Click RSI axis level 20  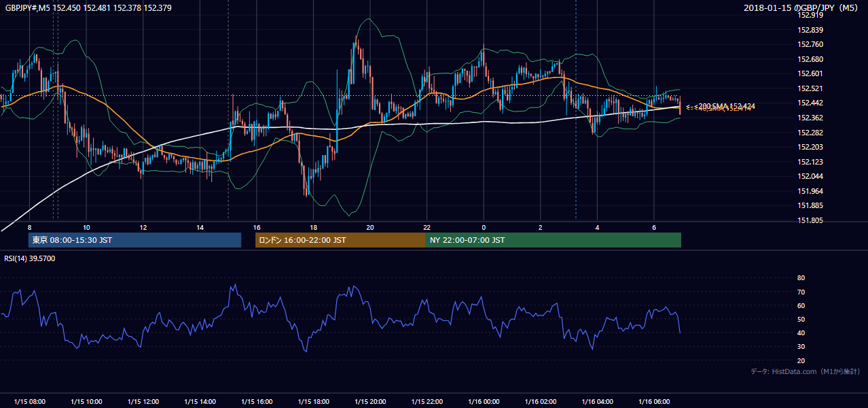(x=801, y=360)
